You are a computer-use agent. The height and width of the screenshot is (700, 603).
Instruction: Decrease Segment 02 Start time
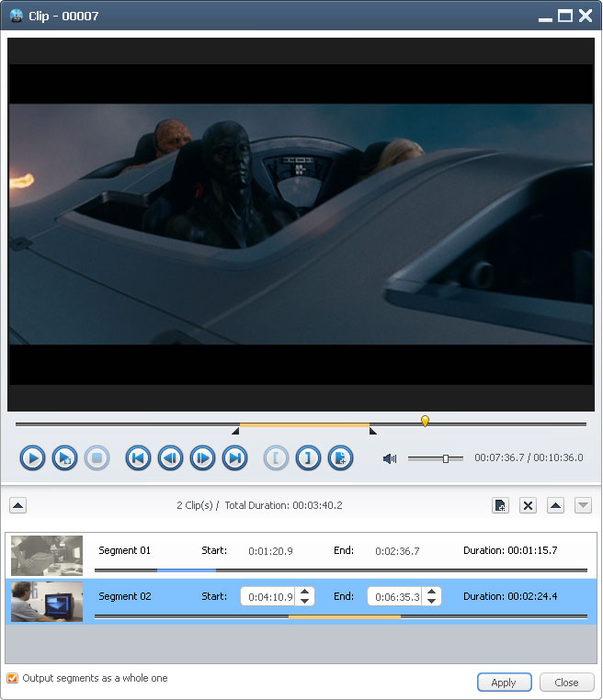tap(304, 601)
